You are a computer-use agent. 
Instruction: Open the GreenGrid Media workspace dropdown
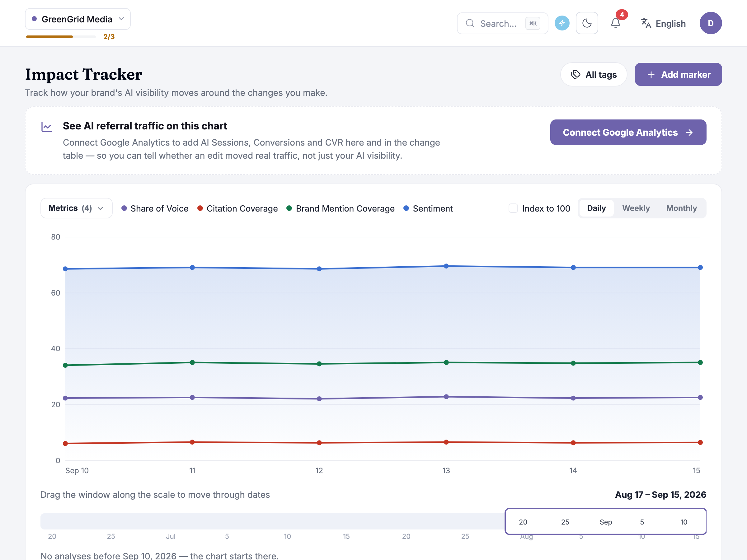tap(78, 19)
